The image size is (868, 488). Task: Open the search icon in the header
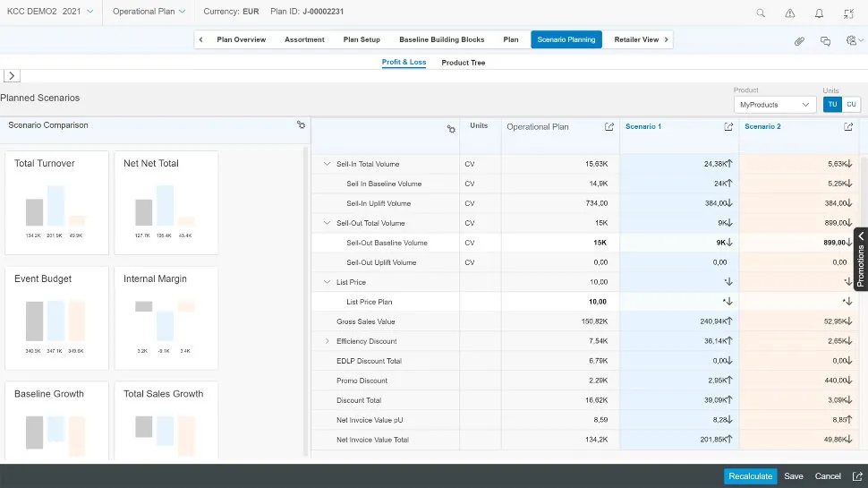(x=761, y=13)
